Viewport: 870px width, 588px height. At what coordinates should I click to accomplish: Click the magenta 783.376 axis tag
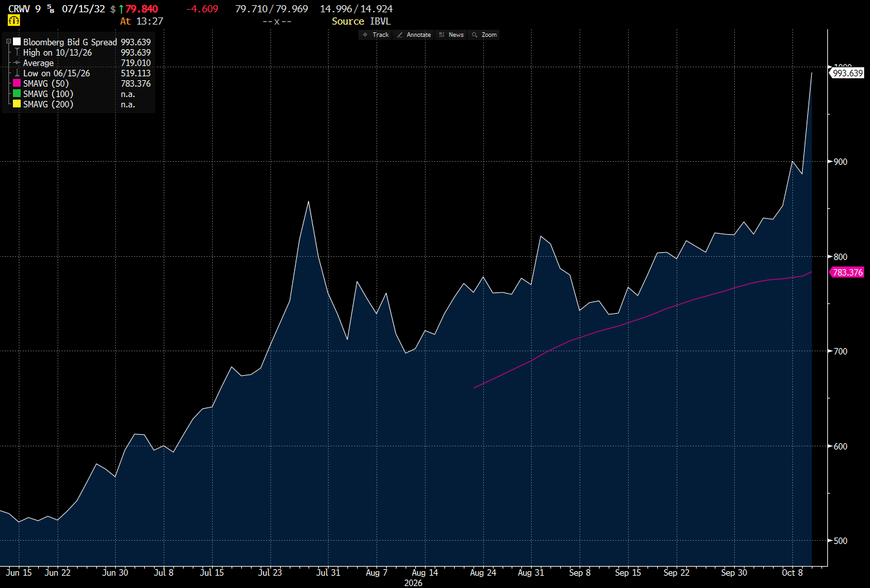click(847, 272)
